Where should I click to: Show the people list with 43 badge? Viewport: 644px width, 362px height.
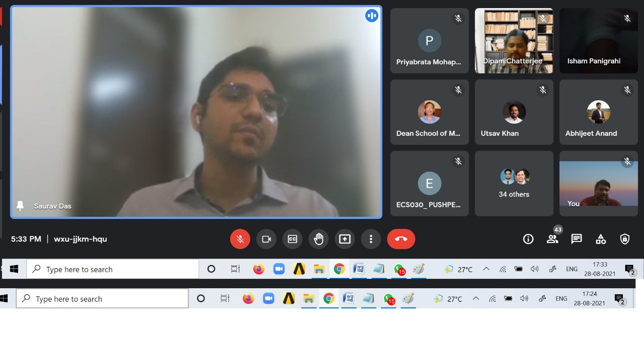click(552, 239)
